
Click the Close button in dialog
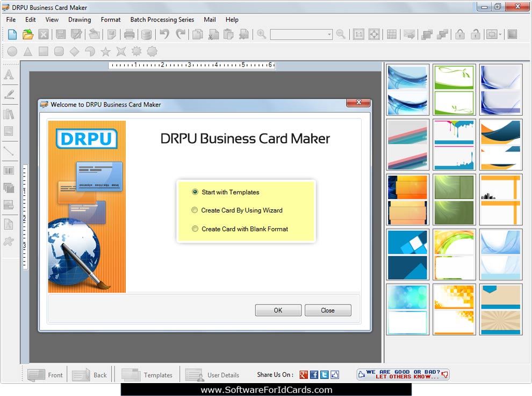(x=328, y=310)
